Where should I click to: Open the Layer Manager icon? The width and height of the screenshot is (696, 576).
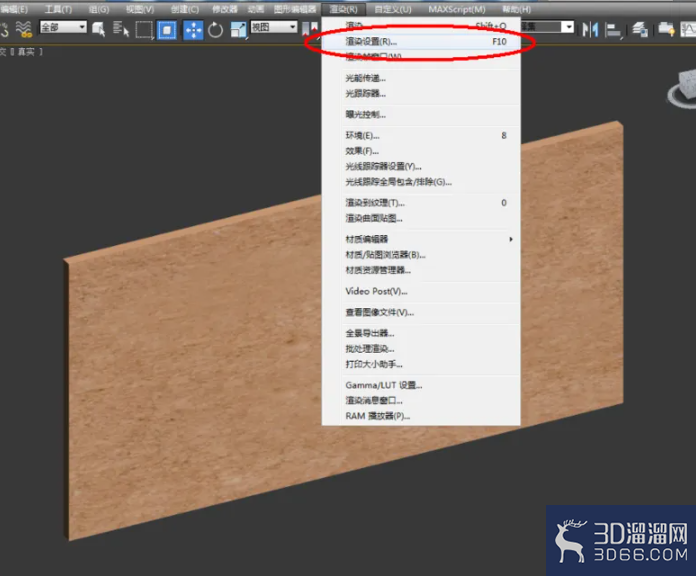(640, 29)
